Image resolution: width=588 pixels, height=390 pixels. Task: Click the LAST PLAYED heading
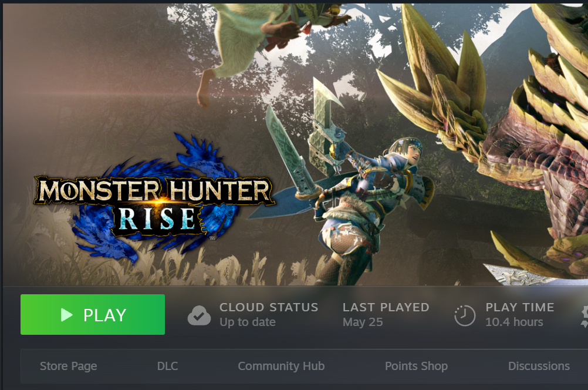click(386, 307)
